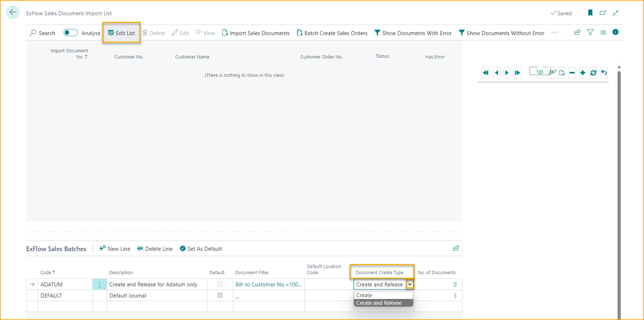Image resolution: width=644 pixels, height=320 pixels.
Task: Open the more options ellipsis in toolbar
Action: [x=554, y=32]
